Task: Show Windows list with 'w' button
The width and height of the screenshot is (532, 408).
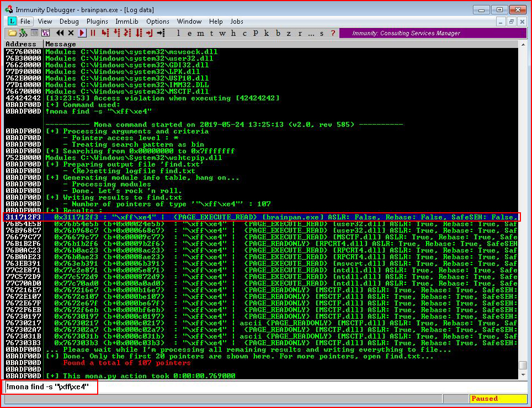Action: point(222,33)
